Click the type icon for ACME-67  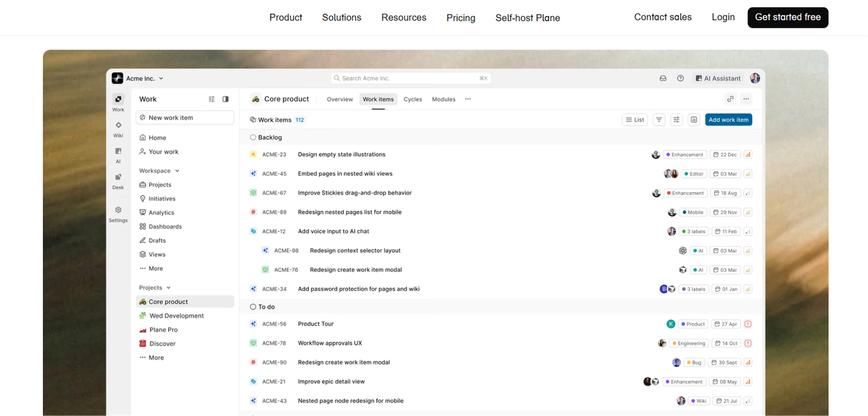click(x=253, y=193)
